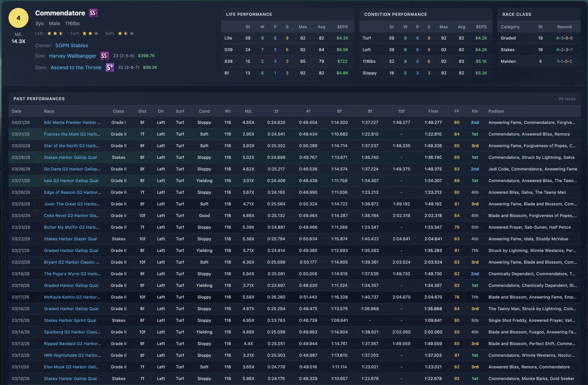Image resolution: width=588 pixels, height=385 pixels.
Task: Open Spielberg G2 Harbor Classic race link
Action: [x=73, y=332]
